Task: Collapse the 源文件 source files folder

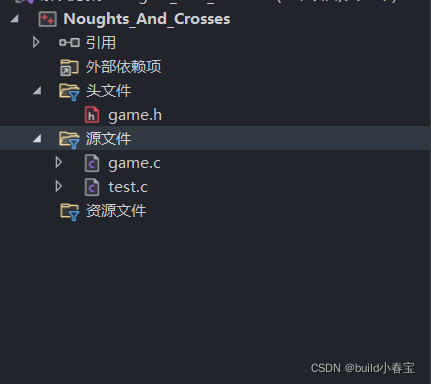Action: [x=37, y=138]
